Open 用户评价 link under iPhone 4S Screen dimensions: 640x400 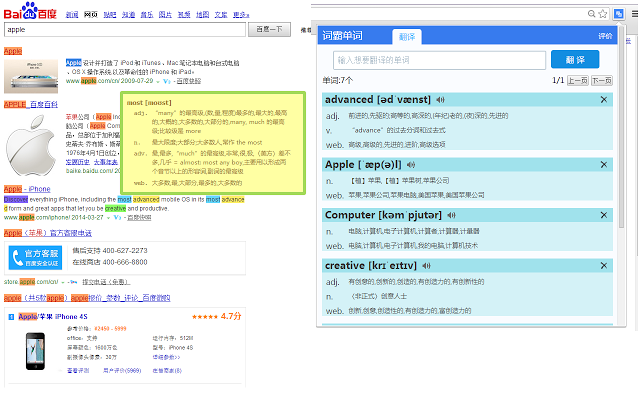click(x=122, y=371)
